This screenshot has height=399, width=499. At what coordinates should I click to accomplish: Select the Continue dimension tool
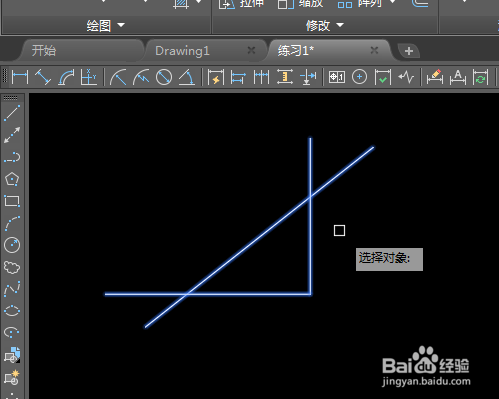pos(261,77)
